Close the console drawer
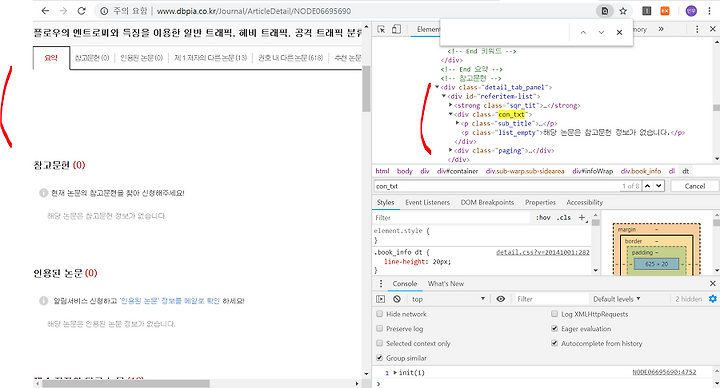The image size is (720, 388). coord(713,284)
